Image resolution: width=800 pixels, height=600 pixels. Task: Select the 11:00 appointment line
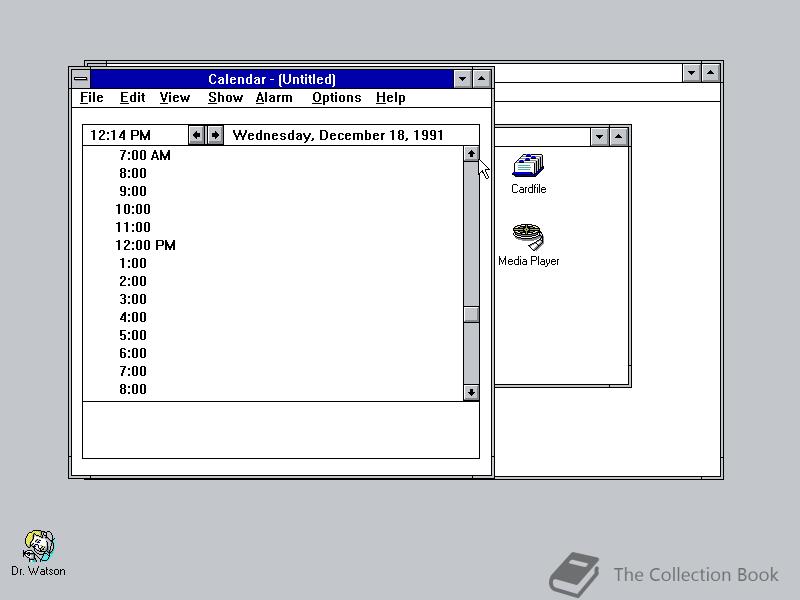[x=273, y=227]
